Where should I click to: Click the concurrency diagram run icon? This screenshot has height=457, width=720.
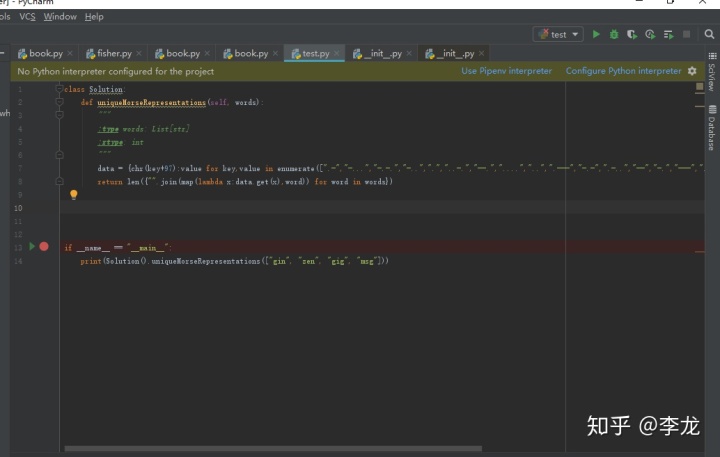tap(669, 34)
